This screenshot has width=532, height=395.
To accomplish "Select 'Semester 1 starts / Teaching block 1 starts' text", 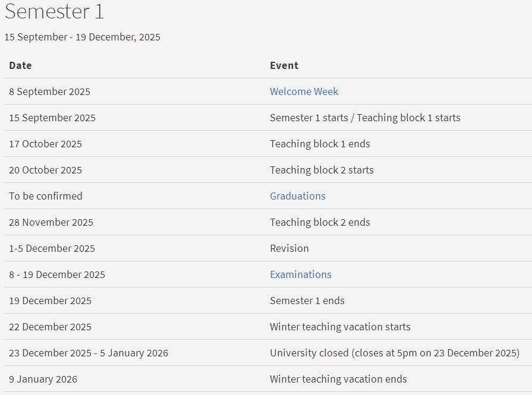I will pyautogui.click(x=365, y=118).
